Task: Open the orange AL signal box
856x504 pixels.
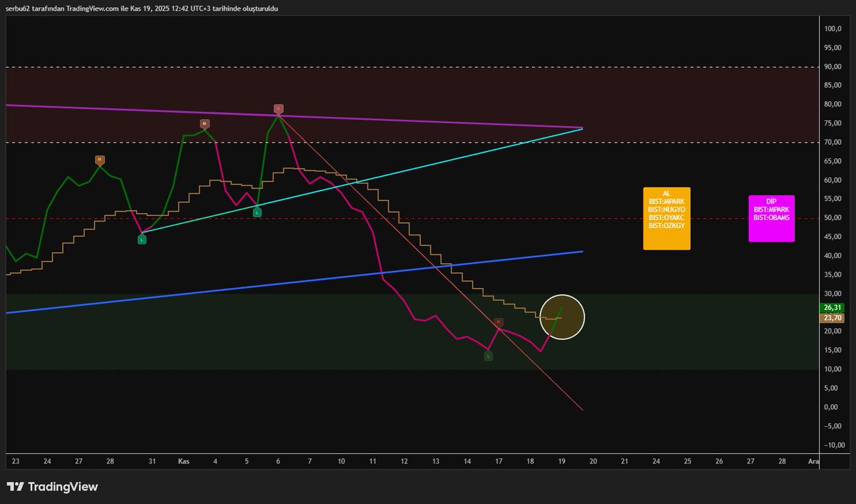Action: point(667,219)
